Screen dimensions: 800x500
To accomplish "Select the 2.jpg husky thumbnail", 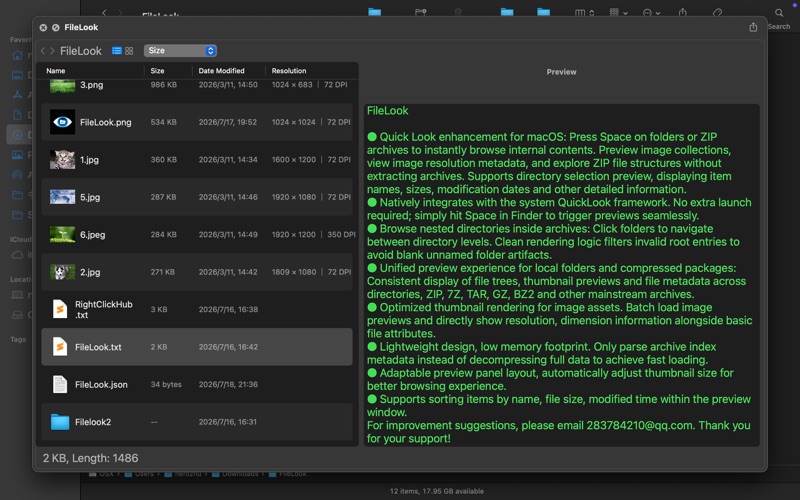I will (x=62, y=272).
